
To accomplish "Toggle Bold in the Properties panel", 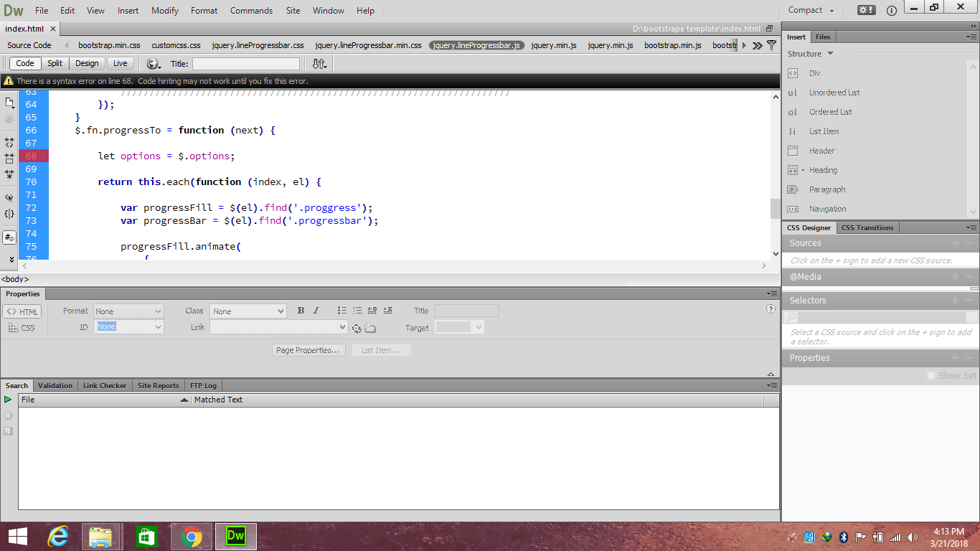I will pos(301,311).
